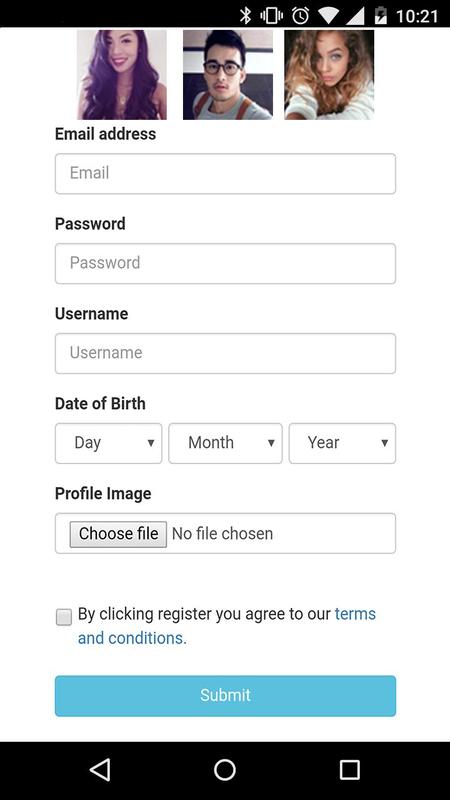Open the Day dropdown
The height and width of the screenshot is (800, 450).
point(109,443)
